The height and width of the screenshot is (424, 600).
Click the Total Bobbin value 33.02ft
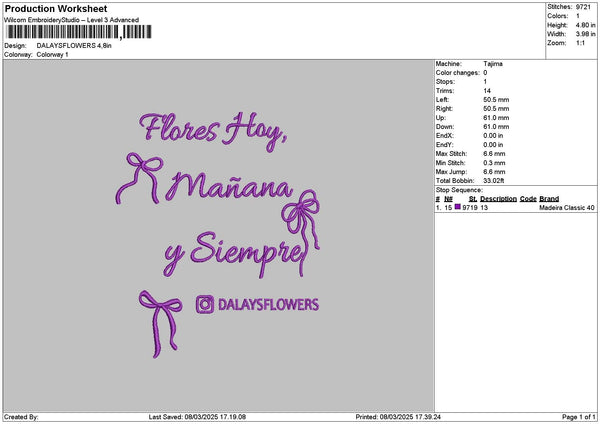click(x=493, y=181)
